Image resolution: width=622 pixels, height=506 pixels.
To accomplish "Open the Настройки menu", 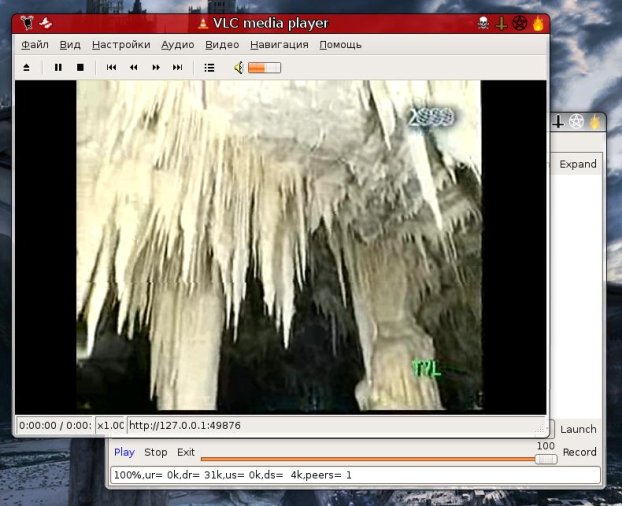I will [121, 45].
